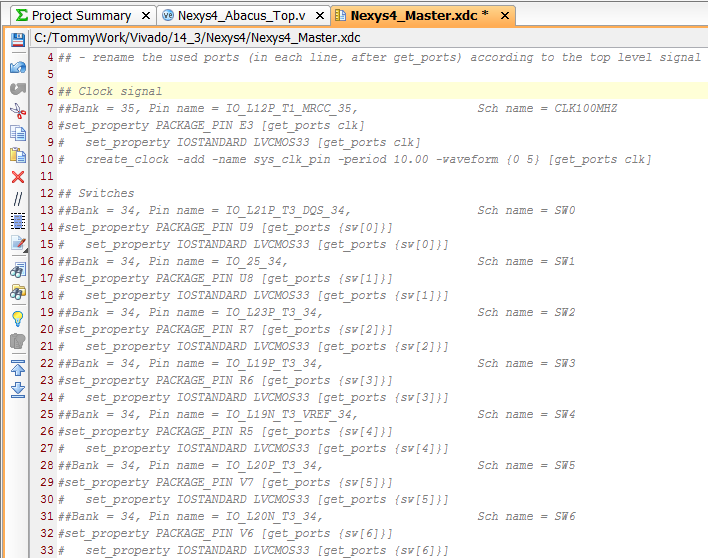Viewport: 708px width, 558px height.
Task: Click the Sigma icon on Project Summary tab
Action: (21, 15)
